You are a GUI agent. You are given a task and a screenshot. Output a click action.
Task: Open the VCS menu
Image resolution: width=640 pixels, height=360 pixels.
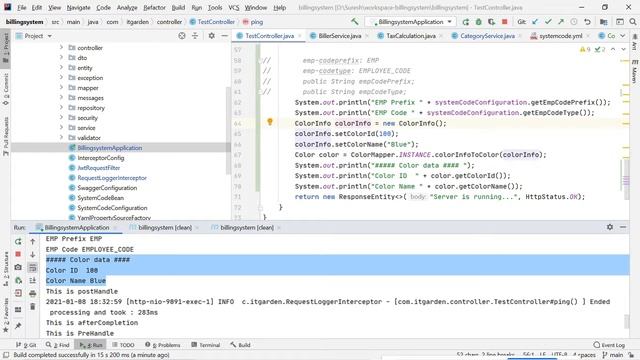click(x=233, y=7)
